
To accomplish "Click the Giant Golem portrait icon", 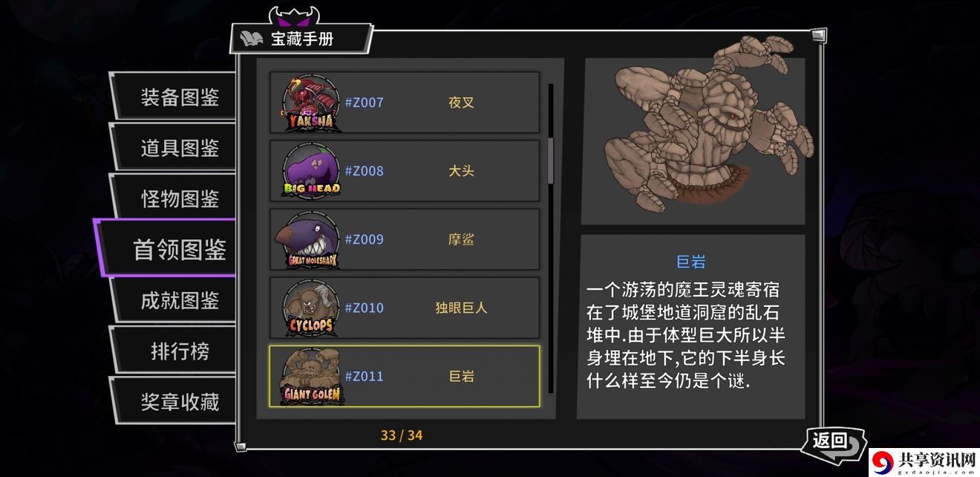I will point(312,376).
